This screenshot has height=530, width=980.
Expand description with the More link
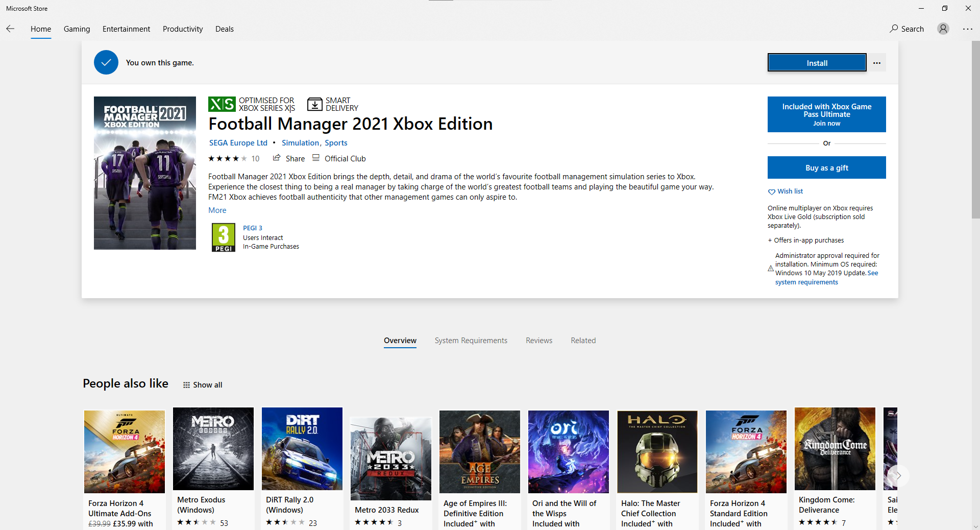[x=217, y=210]
